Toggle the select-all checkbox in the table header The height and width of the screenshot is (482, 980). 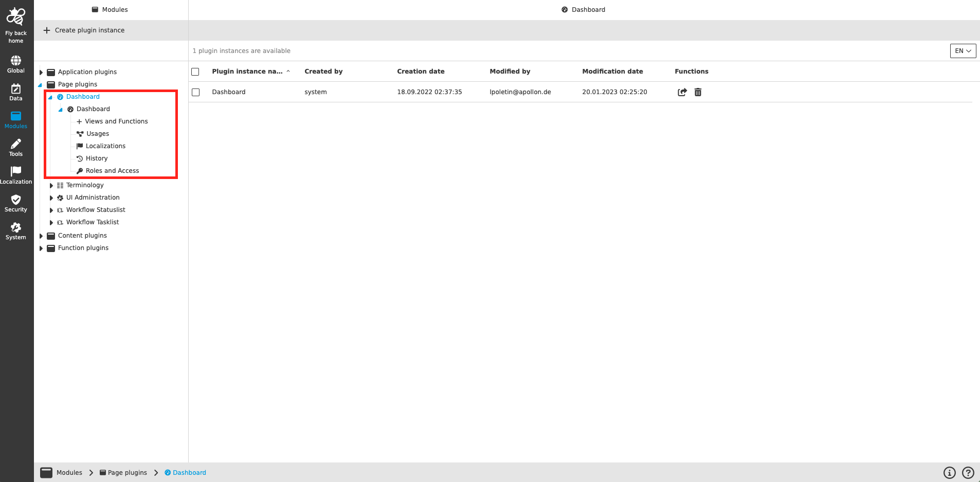[195, 72]
